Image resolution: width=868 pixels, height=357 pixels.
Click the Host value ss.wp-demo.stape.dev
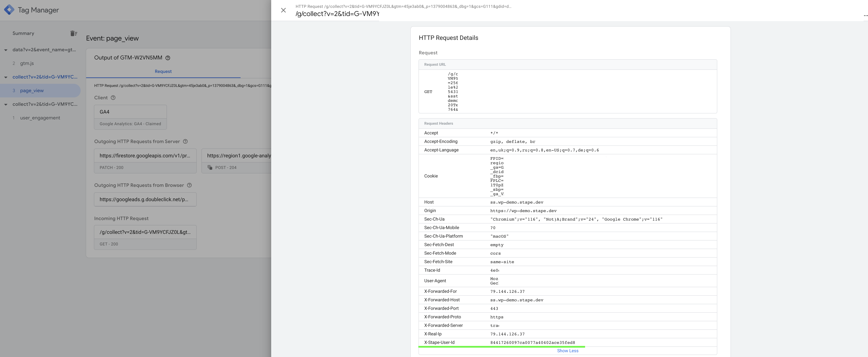[x=517, y=203]
